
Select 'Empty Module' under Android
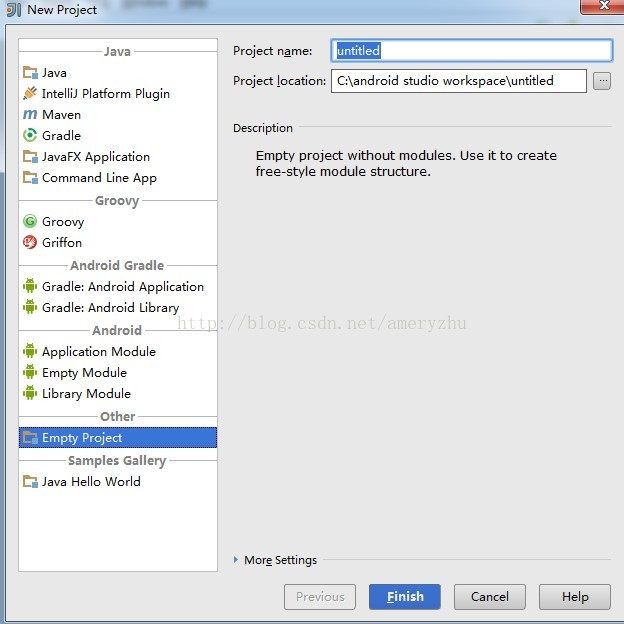(84, 373)
